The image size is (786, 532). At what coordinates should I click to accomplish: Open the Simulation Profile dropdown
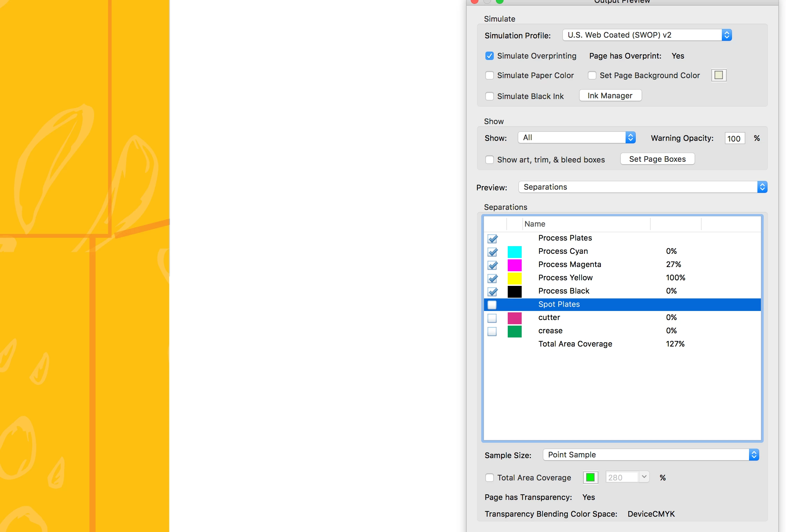click(647, 35)
